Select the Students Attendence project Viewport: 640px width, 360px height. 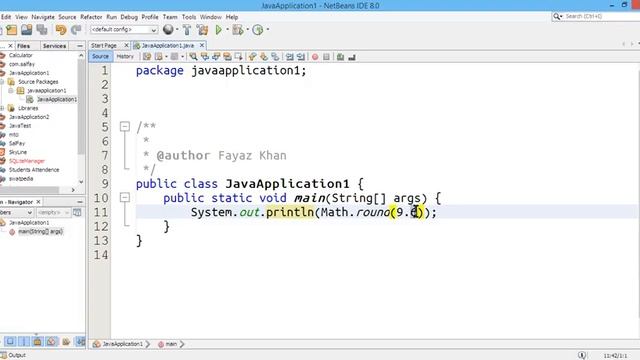click(x=34, y=170)
